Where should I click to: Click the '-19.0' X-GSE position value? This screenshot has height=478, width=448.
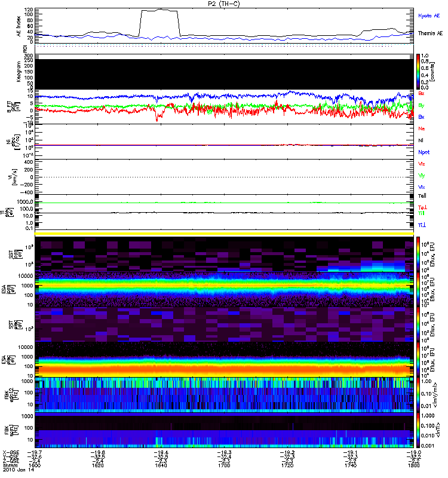pyautogui.click(x=413, y=452)
